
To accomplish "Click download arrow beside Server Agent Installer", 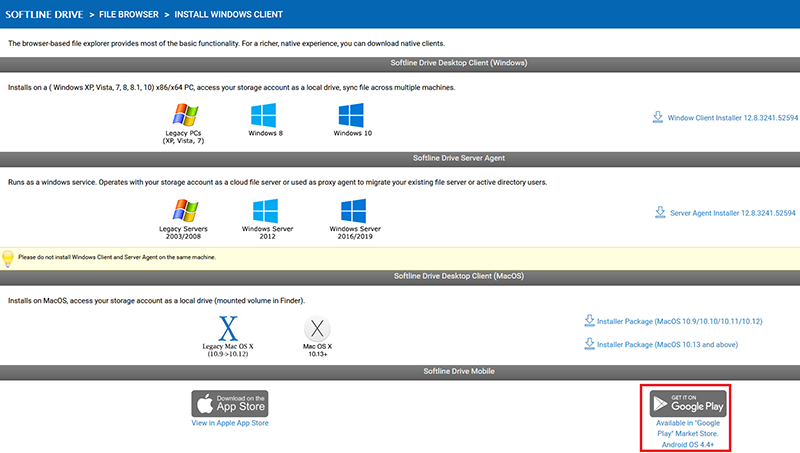I will pyautogui.click(x=660, y=212).
